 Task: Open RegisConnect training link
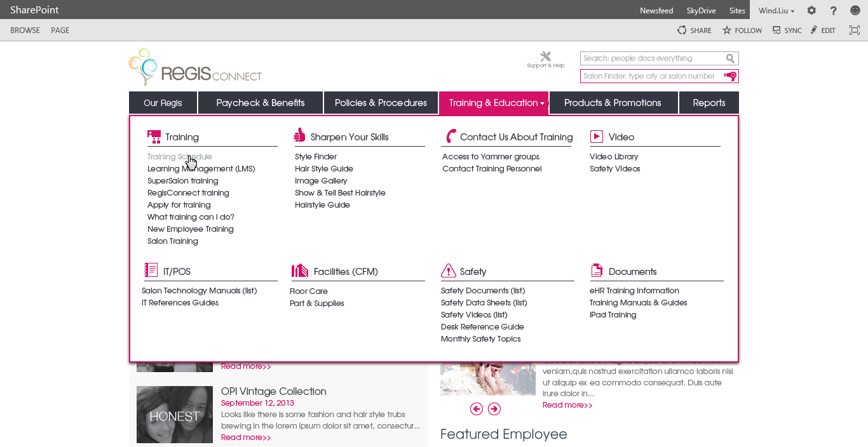click(188, 193)
